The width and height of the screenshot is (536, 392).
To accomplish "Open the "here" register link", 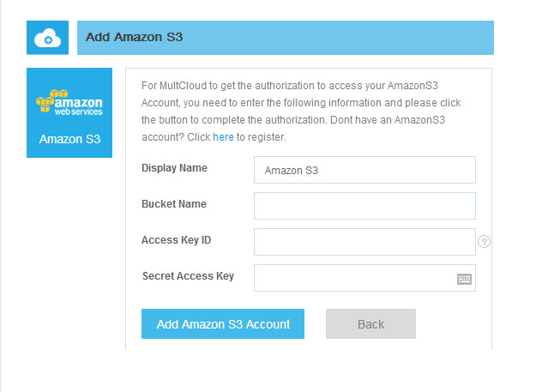I will tap(223, 136).
